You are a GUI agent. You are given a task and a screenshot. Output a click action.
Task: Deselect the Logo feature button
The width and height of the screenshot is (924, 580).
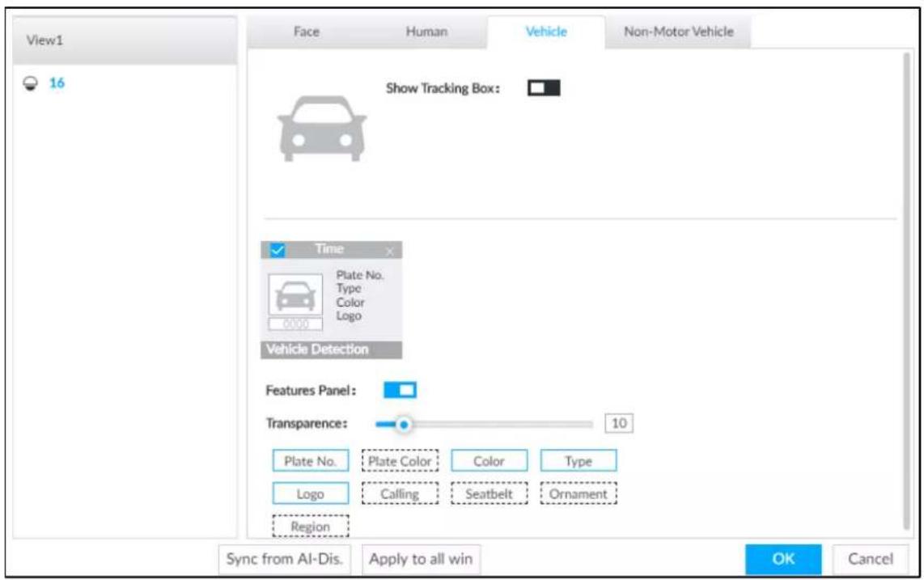click(311, 494)
